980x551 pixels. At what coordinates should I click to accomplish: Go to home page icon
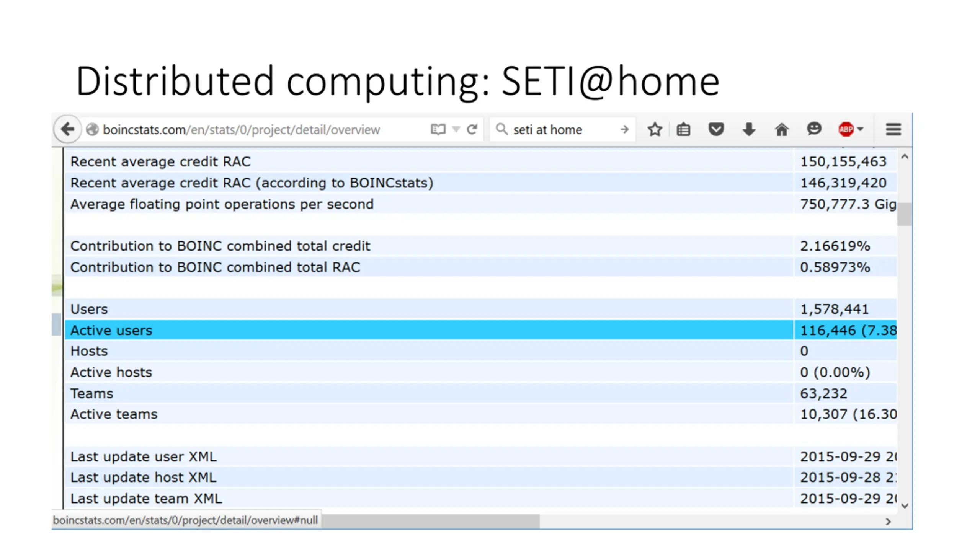click(x=781, y=129)
